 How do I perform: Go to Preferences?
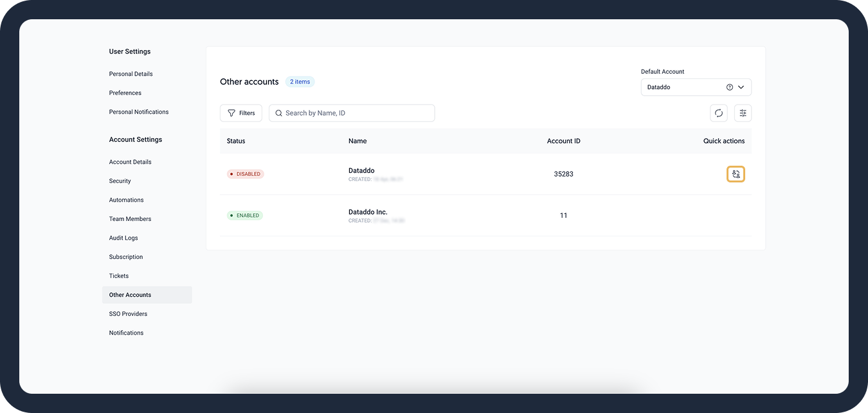coord(125,93)
